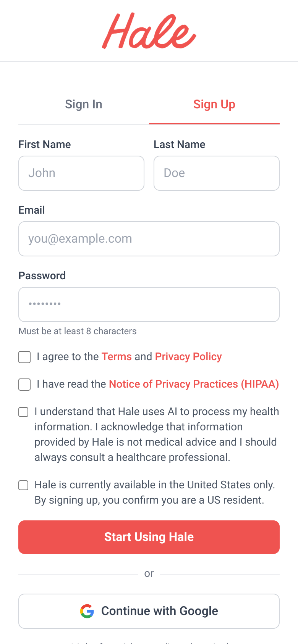Screen dimensions: 298x644
Task: Click the Google logo icon
Action: (87, 611)
